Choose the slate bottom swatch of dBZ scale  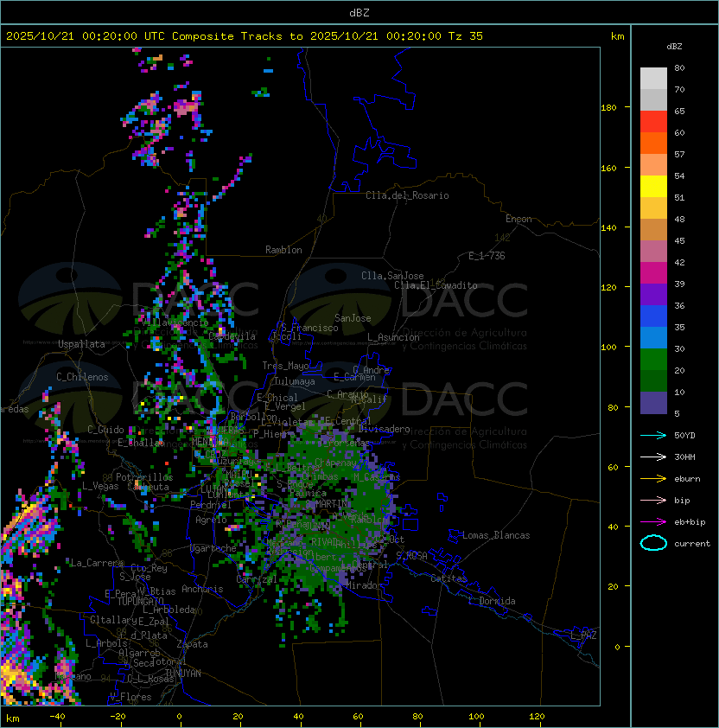click(x=653, y=403)
